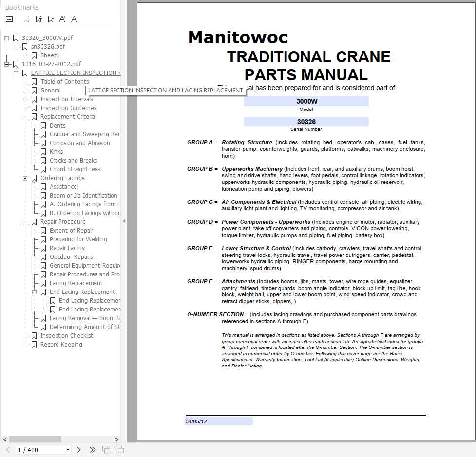Click the second page layout icon at the toolbar's end

(x=120, y=449)
